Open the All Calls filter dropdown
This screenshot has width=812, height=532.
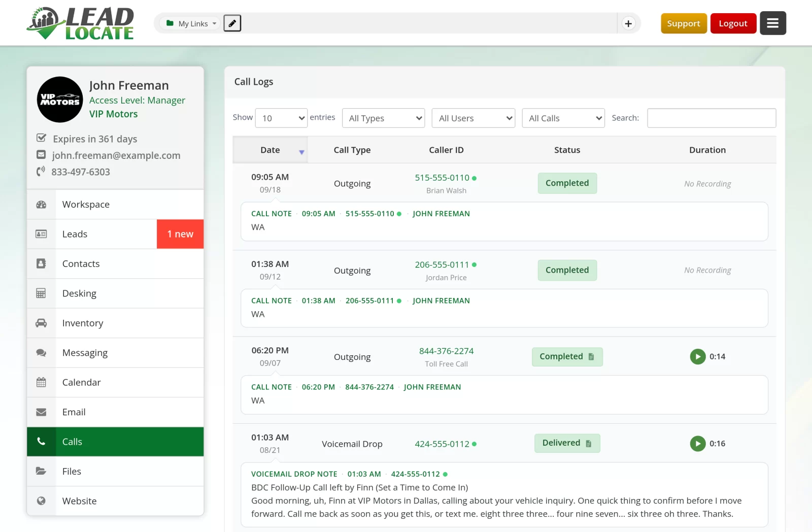point(563,118)
